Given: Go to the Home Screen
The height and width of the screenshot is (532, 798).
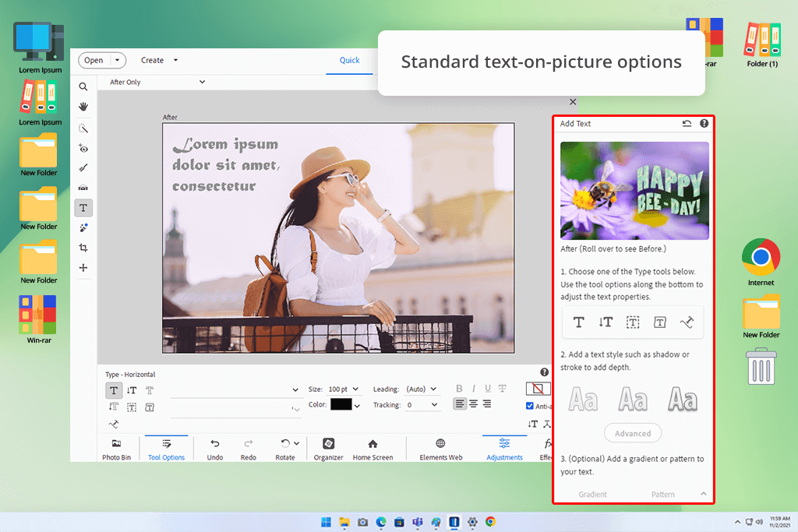Looking at the screenshot, I should [x=373, y=448].
